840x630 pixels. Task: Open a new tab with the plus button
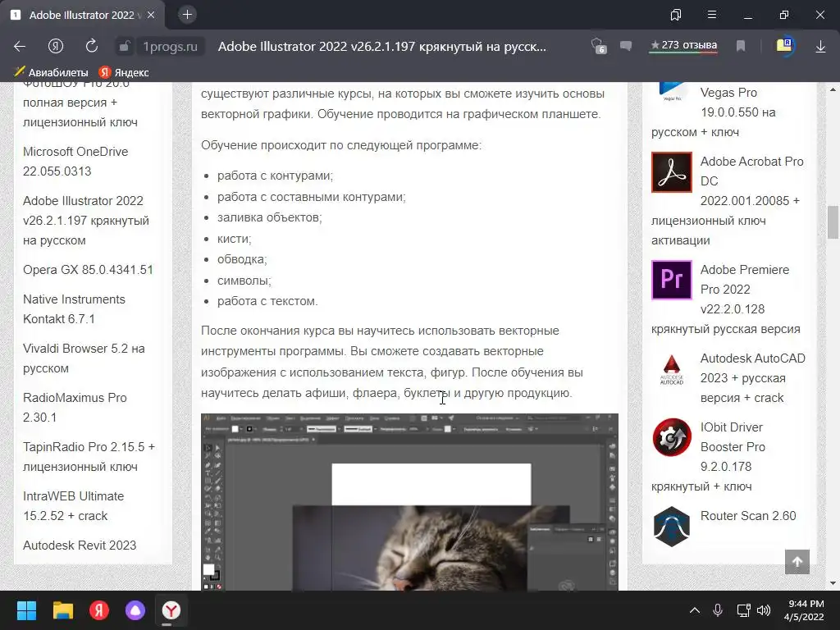point(187,15)
